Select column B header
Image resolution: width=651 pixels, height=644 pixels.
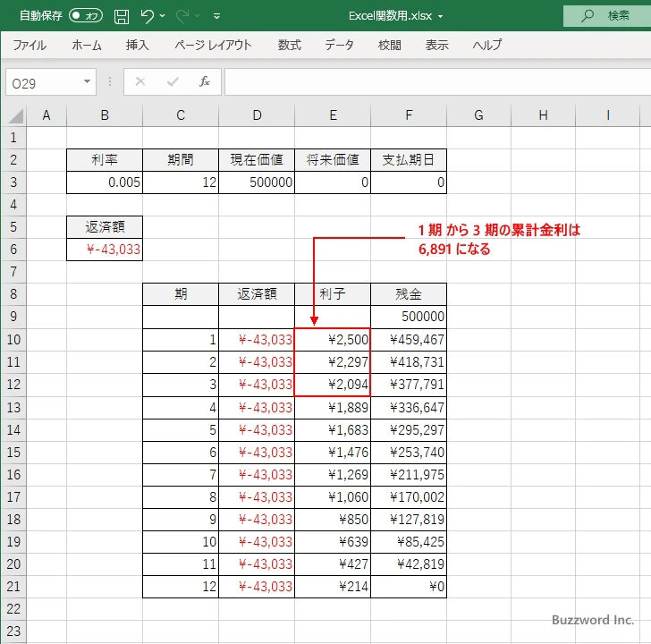click(105, 115)
